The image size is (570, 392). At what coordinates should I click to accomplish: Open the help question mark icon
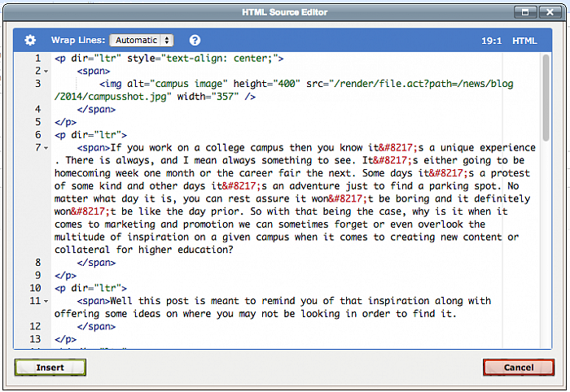(x=195, y=41)
